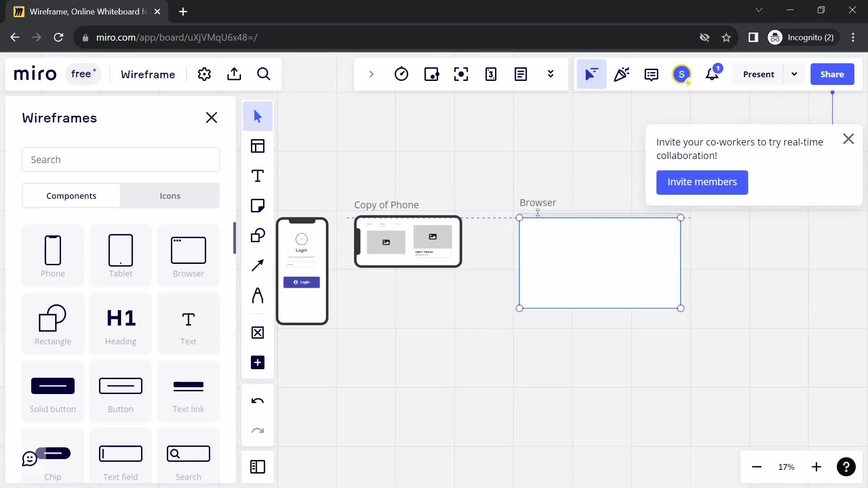The width and height of the screenshot is (868, 488).
Task: Switch to the Components tab
Action: coord(71,196)
